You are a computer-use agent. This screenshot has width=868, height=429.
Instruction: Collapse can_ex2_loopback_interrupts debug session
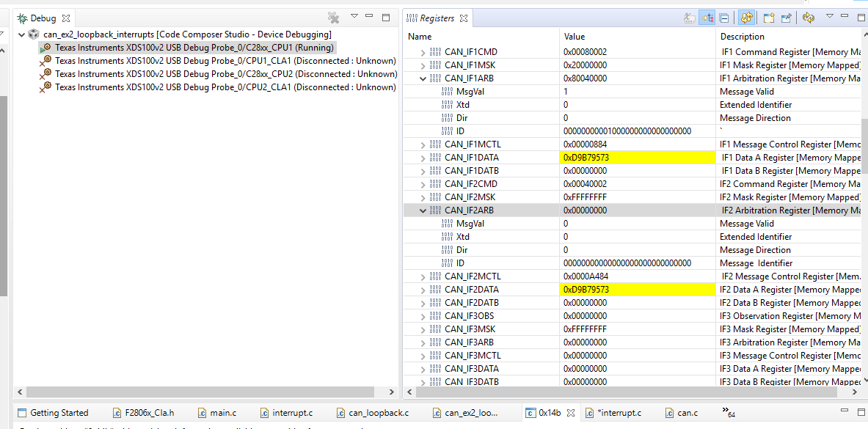[21, 34]
